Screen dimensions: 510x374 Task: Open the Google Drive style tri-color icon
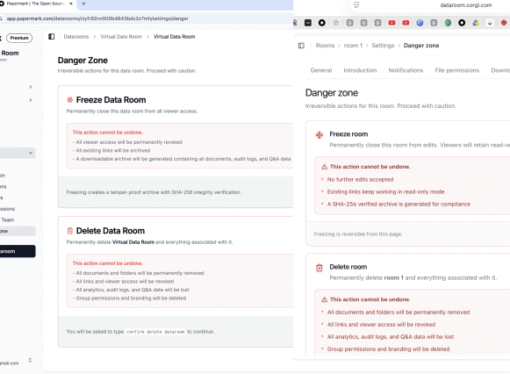point(476,23)
